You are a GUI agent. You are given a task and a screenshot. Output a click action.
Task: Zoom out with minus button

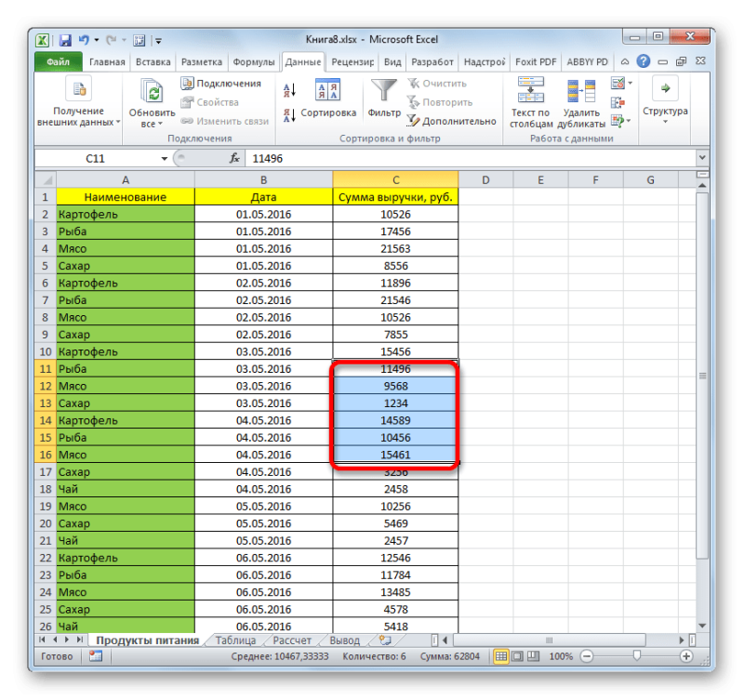(x=587, y=656)
